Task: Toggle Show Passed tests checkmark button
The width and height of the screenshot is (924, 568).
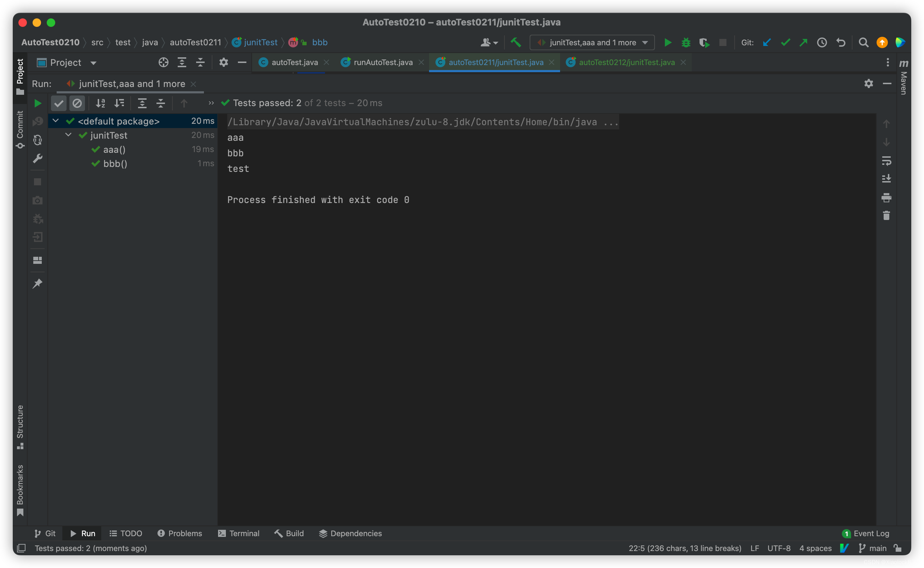Action: tap(59, 103)
